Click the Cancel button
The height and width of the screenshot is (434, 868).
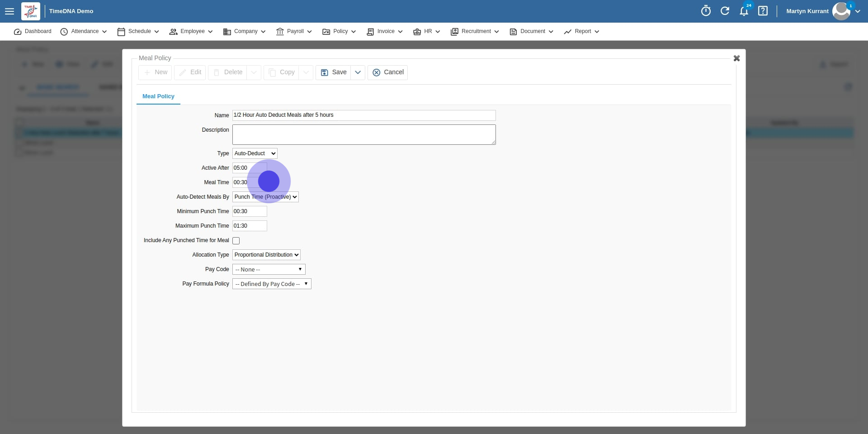click(x=388, y=72)
